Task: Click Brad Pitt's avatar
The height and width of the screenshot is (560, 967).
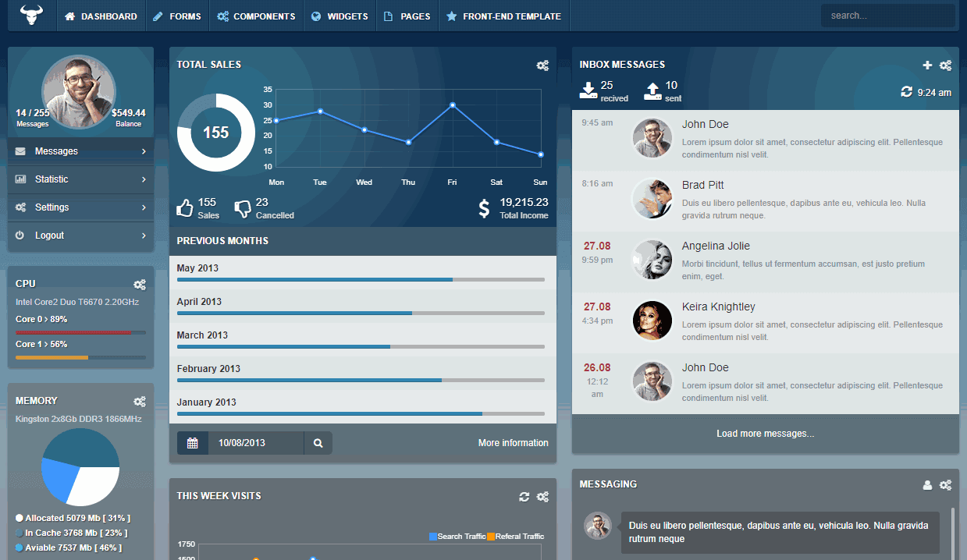Action: pyautogui.click(x=652, y=199)
